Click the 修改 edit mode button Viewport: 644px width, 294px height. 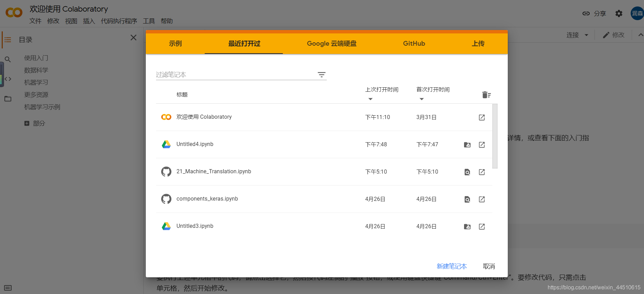[x=614, y=35]
